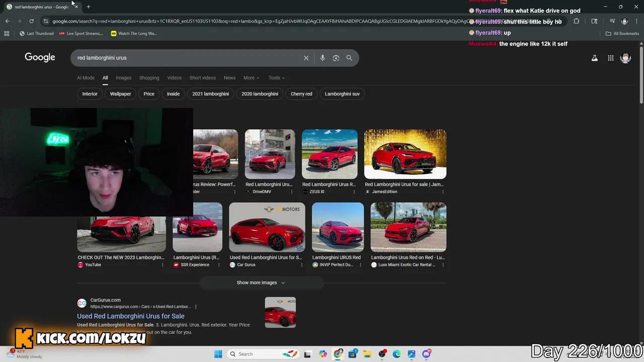
Task: Open options for the JamesEdition image
Action: pyautogui.click(x=443, y=192)
